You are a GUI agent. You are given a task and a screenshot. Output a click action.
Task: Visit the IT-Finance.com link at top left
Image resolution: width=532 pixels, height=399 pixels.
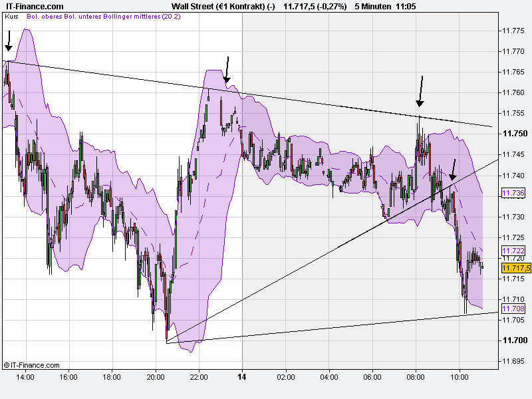pos(33,5)
